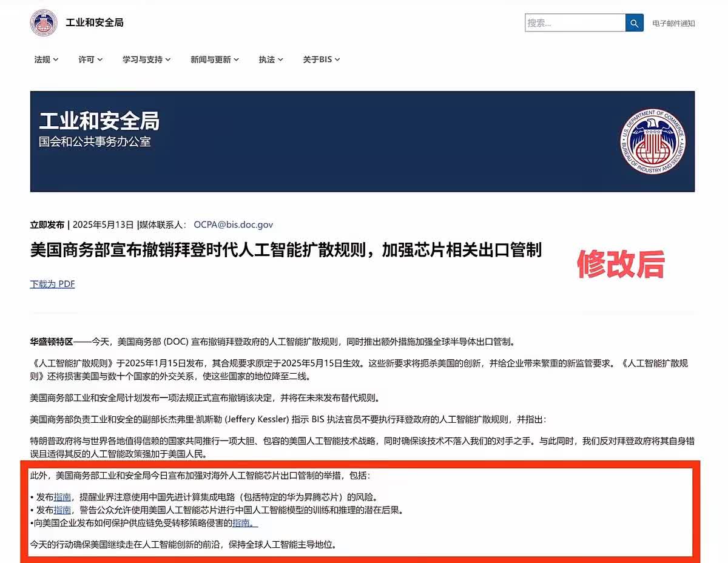This screenshot has width=728, height=563.
Task: Click the 下载为 PDF link
Action: coord(53,284)
